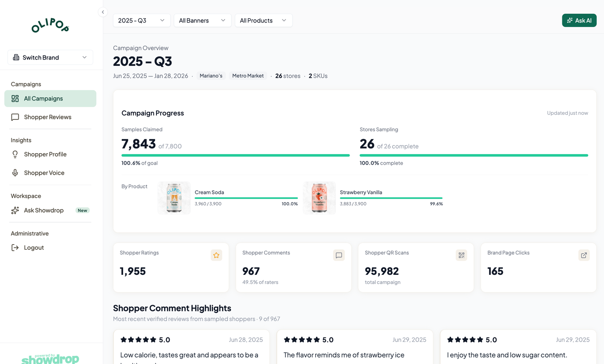Click the 1,955 Shopper Ratings value
This screenshot has height=364, width=604.
[x=133, y=271]
